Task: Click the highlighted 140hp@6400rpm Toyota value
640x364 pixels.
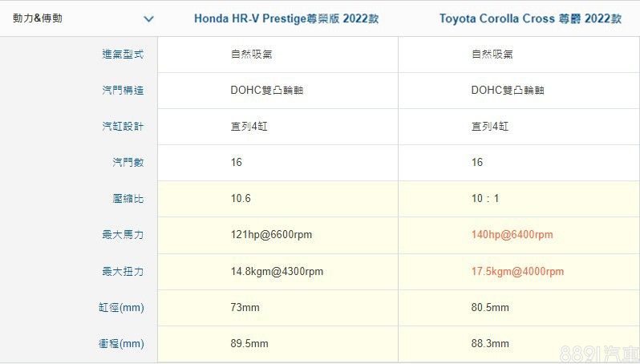Action: [512, 235]
